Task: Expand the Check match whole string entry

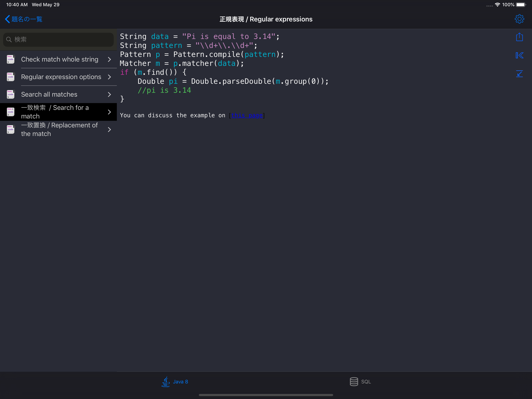Action: (x=109, y=59)
